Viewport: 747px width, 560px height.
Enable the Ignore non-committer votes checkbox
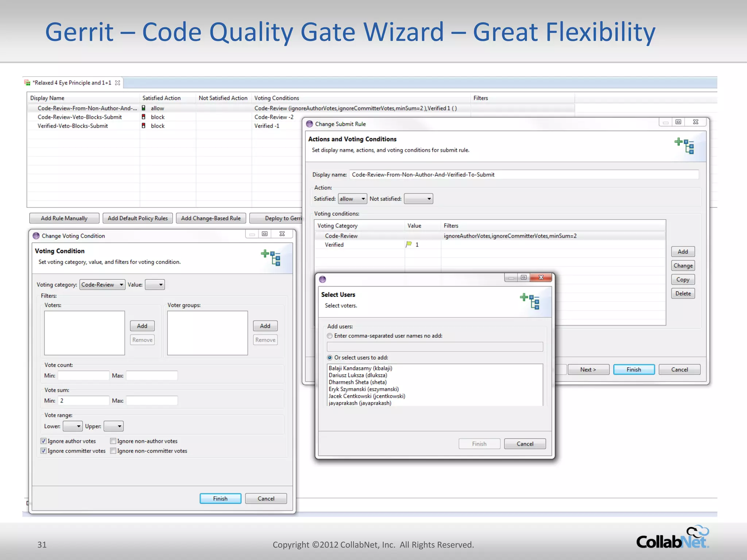(x=113, y=451)
